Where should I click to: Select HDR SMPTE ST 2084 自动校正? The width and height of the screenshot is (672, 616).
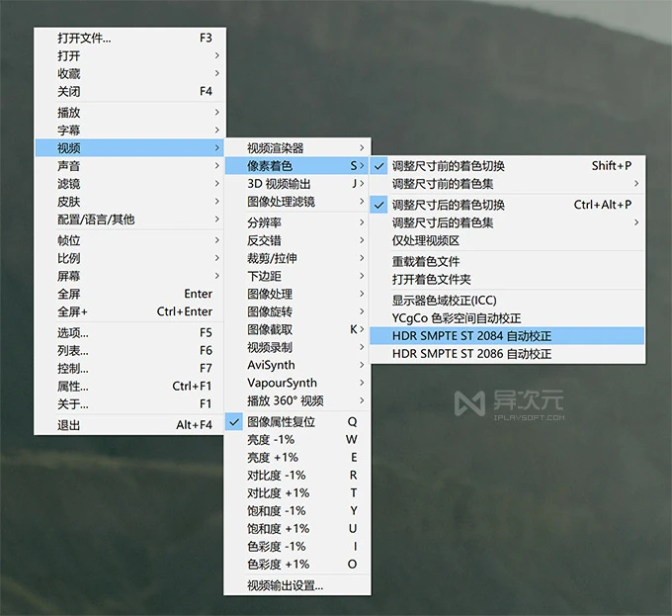[507, 336]
